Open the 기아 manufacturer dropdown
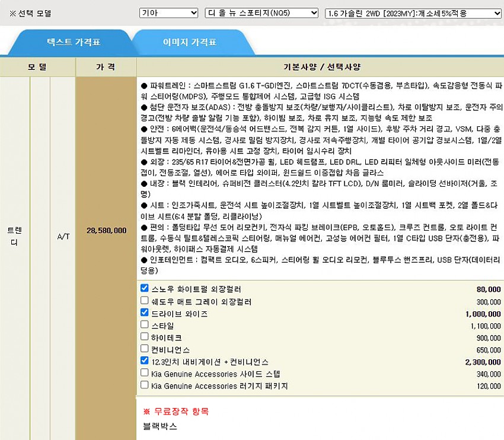The image size is (504, 440). click(x=168, y=13)
